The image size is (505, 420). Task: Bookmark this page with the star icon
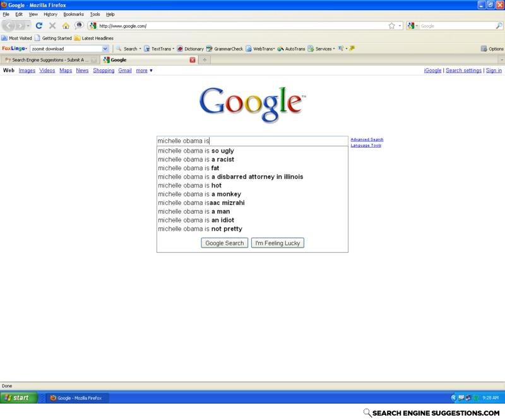pyautogui.click(x=391, y=26)
